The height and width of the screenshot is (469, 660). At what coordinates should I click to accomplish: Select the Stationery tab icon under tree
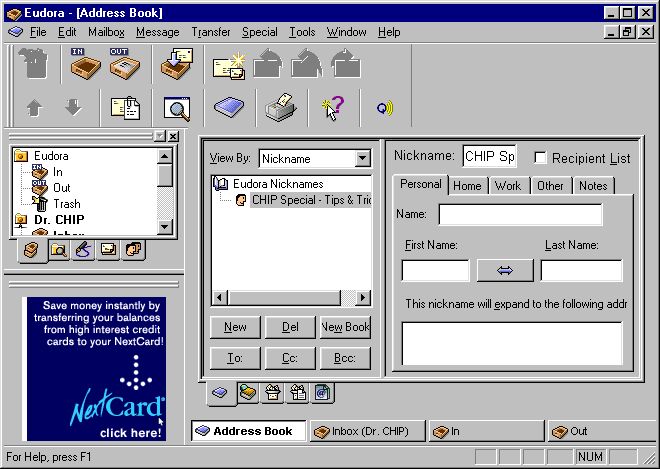coord(108,250)
